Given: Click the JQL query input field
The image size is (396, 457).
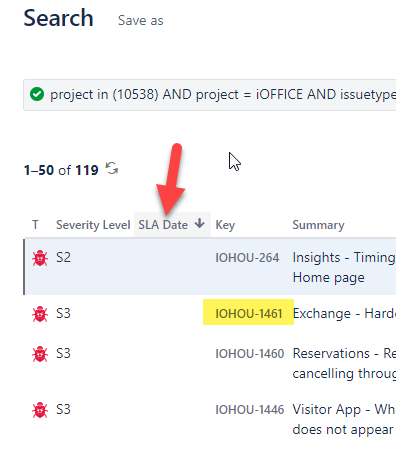Looking at the screenshot, I should point(210,95).
